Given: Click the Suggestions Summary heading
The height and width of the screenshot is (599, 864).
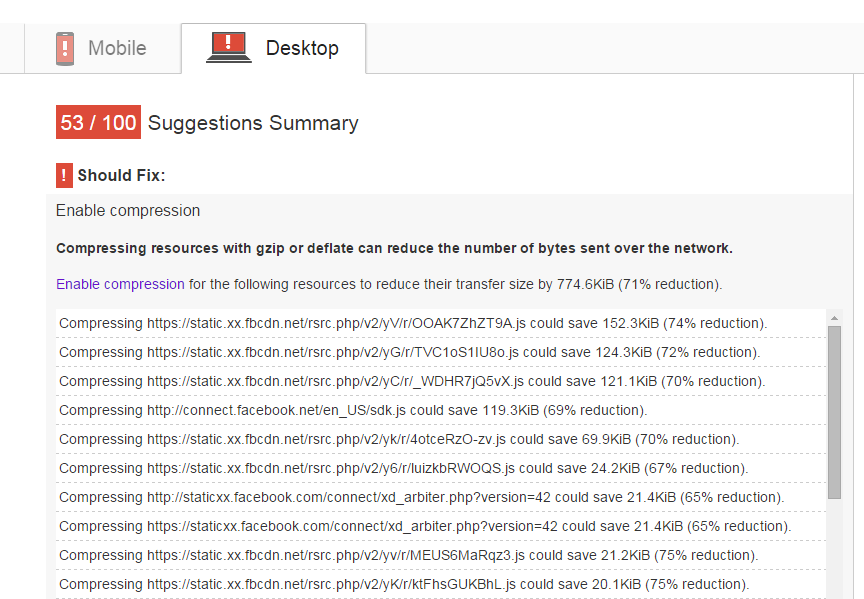Looking at the screenshot, I should pos(253,123).
